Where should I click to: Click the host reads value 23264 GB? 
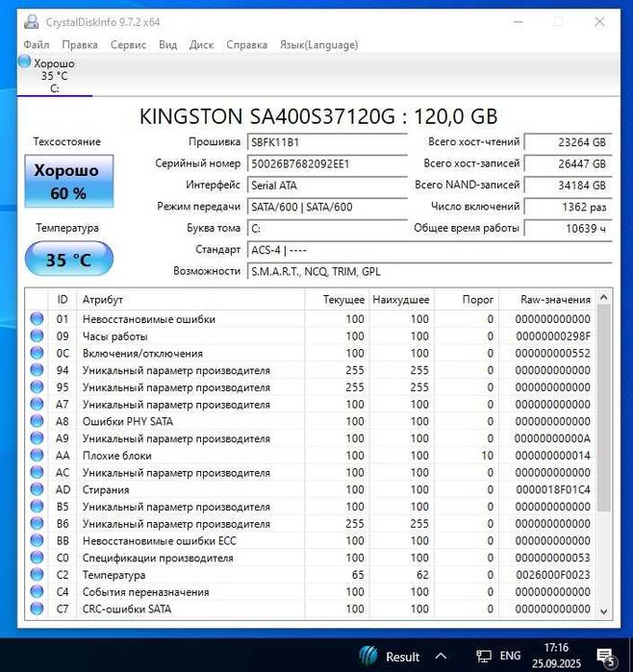[x=569, y=142]
